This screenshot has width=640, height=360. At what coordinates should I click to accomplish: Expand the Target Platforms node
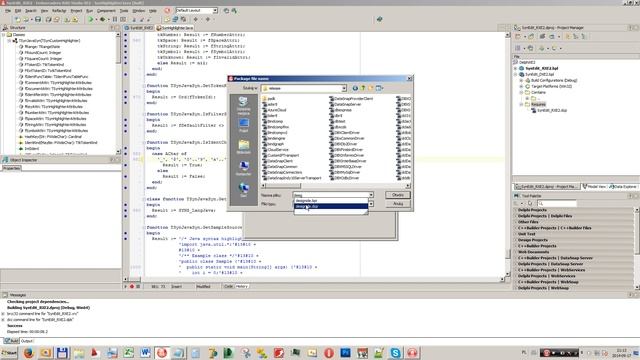point(522,87)
